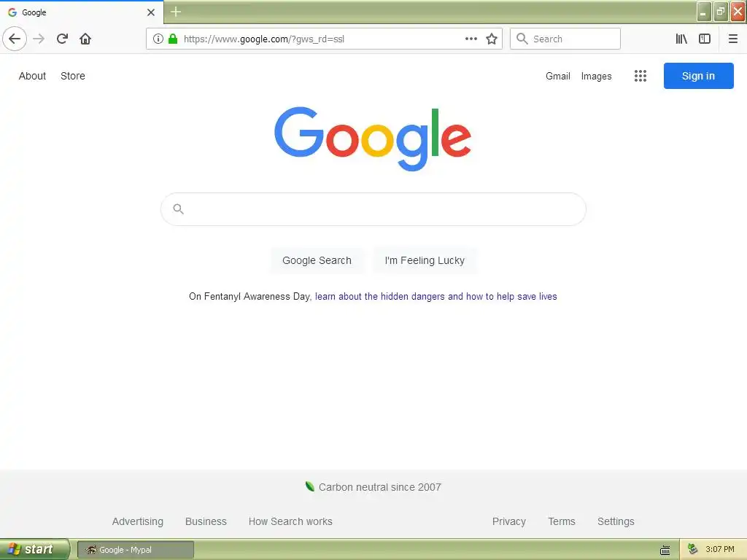Click the address bar URL

point(264,39)
